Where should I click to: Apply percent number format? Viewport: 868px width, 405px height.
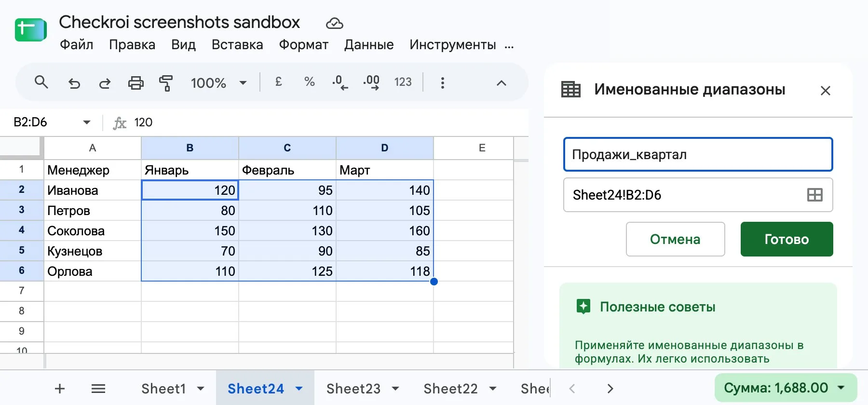pyautogui.click(x=310, y=82)
